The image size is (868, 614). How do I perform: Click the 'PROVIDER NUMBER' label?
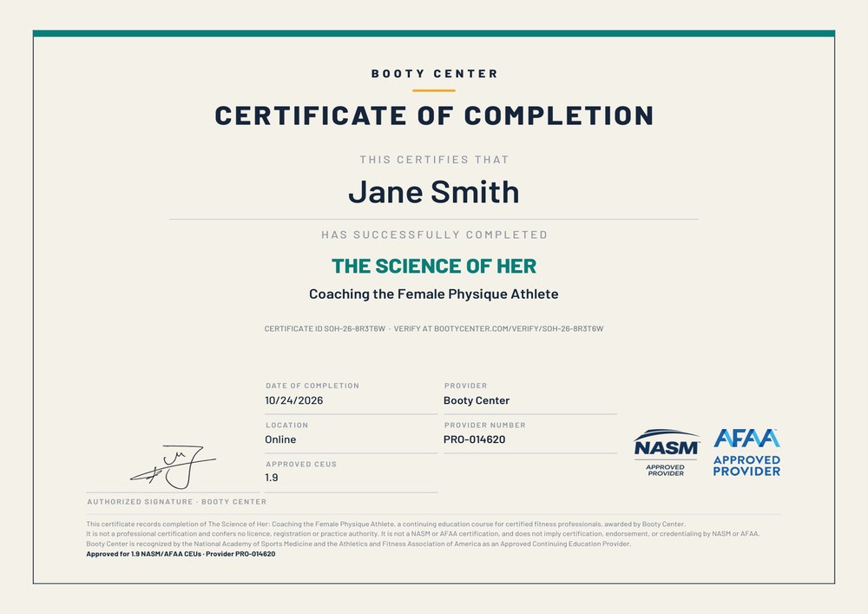485,426
